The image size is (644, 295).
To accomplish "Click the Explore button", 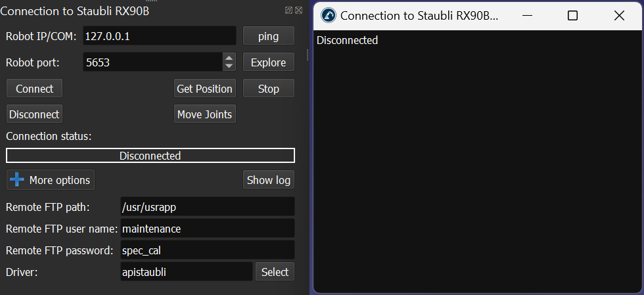I will (x=268, y=62).
